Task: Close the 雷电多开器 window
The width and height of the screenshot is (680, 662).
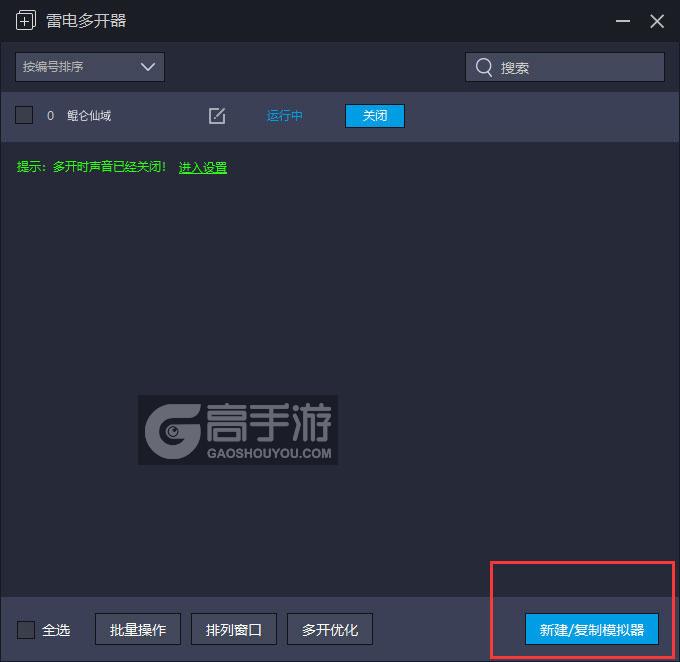Action: tap(657, 21)
